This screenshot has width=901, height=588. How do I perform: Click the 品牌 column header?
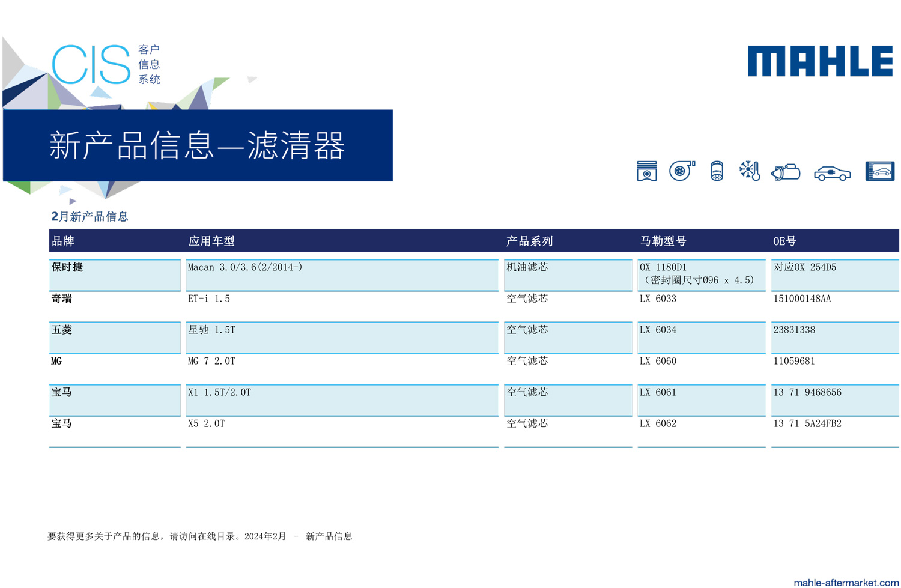tap(63, 241)
